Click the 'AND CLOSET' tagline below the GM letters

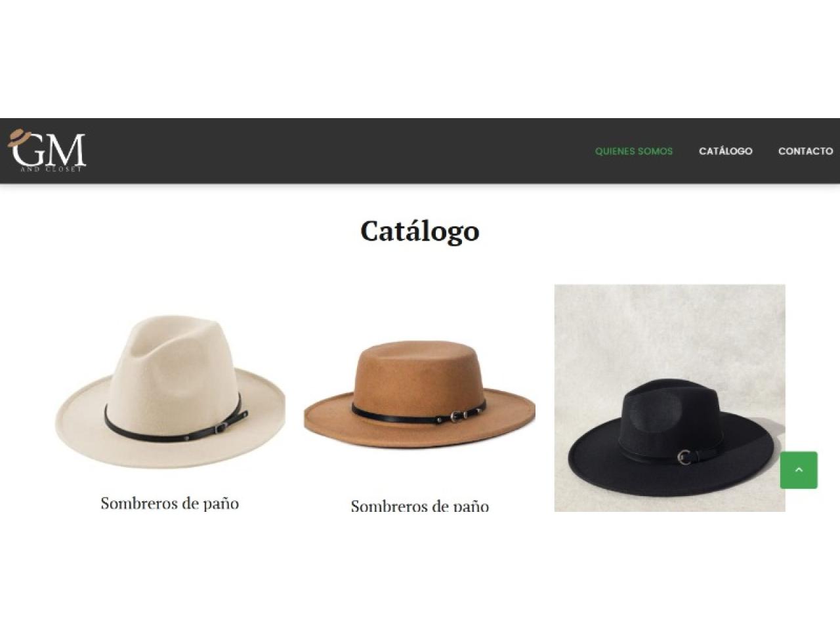point(51,169)
